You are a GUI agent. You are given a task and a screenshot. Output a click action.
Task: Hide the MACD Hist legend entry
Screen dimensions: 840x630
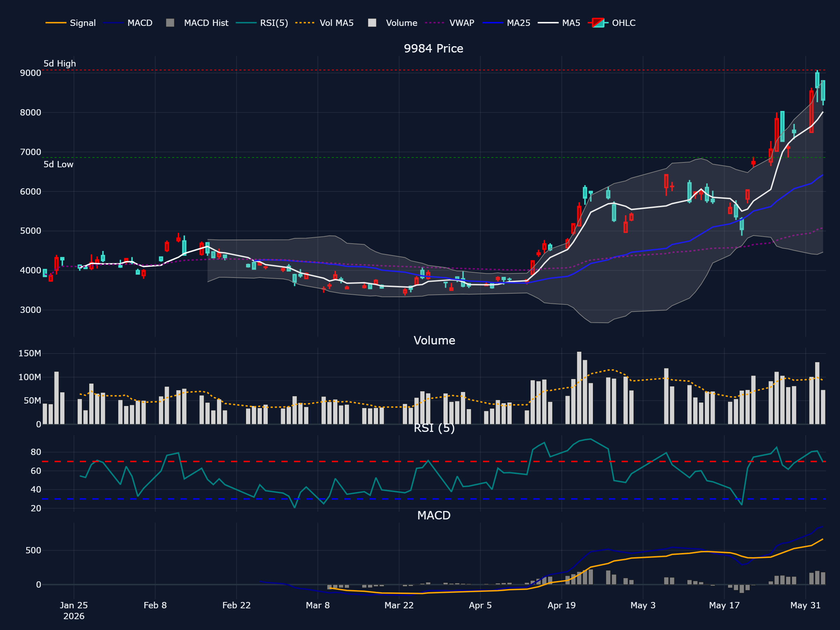tap(197, 23)
